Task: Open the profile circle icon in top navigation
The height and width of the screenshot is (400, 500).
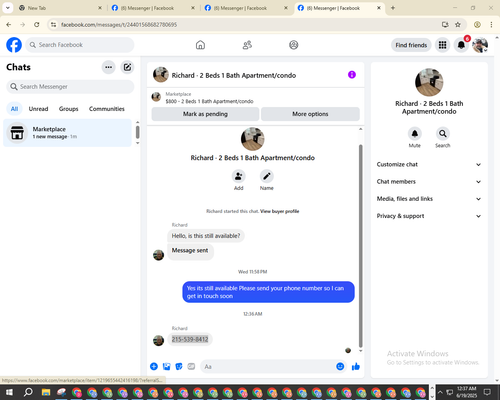Action: [x=294, y=45]
